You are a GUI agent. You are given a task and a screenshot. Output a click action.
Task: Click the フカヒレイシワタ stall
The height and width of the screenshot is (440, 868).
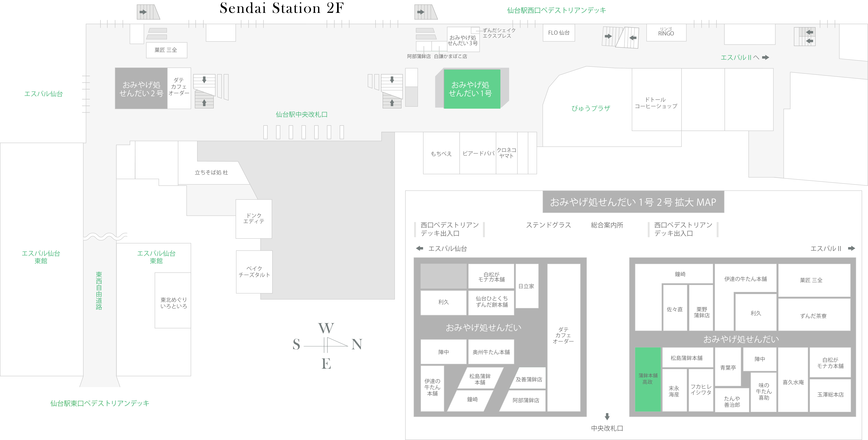click(x=701, y=391)
